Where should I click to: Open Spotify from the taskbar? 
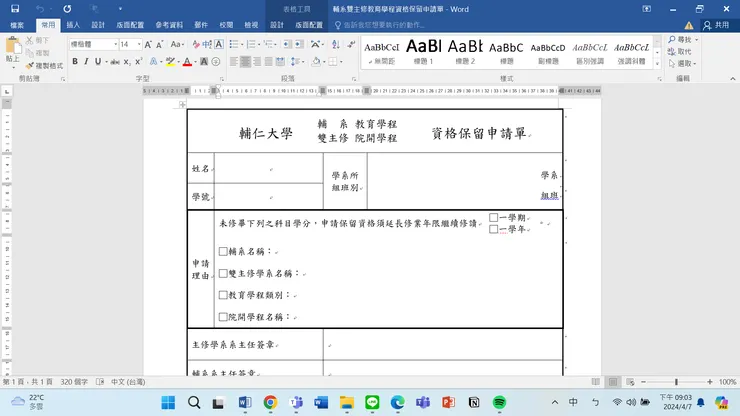tap(499, 402)
